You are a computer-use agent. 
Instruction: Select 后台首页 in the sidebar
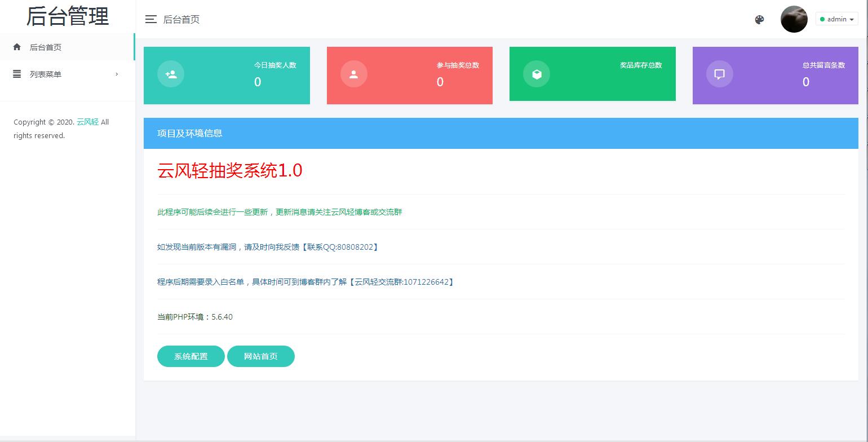click(45, 47)
